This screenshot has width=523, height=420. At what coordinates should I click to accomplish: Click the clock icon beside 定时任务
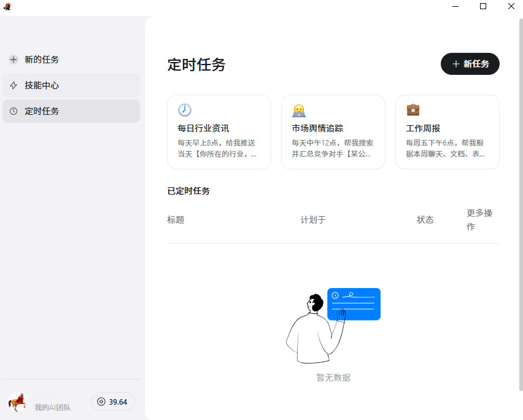point(14,111)
